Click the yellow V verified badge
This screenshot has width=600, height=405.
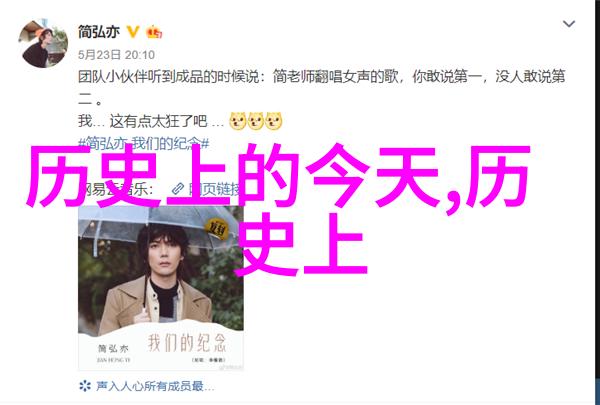point(133,32)
